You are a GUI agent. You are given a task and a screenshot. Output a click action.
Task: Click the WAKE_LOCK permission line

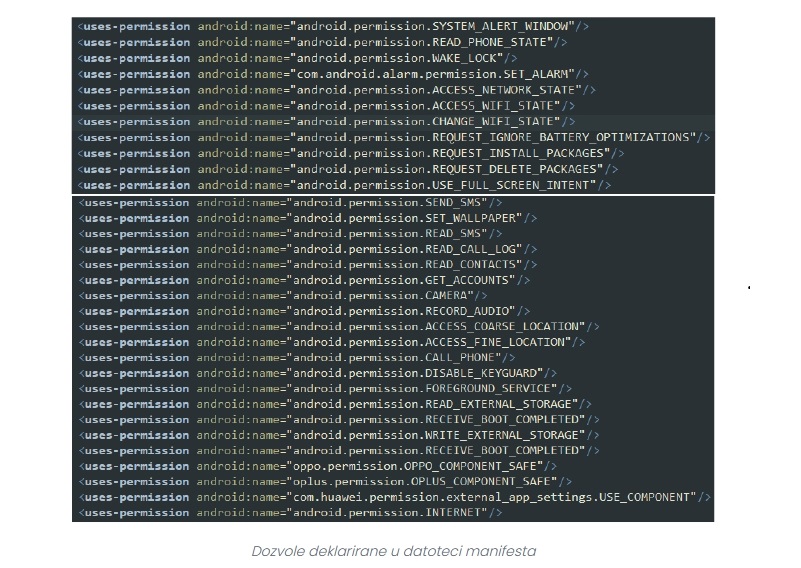click(297, 58)
